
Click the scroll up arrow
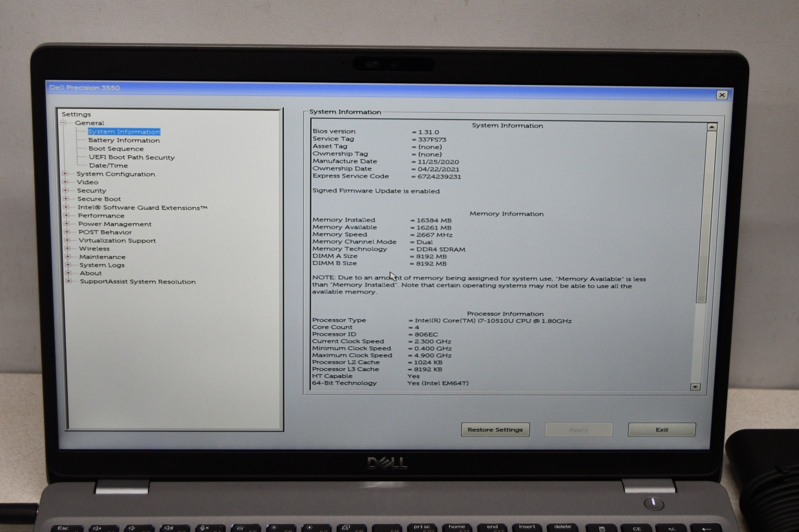712,127
